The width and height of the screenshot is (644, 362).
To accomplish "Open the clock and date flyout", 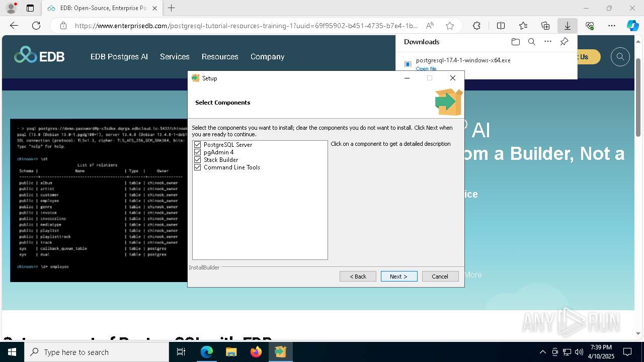I will 601,352.
